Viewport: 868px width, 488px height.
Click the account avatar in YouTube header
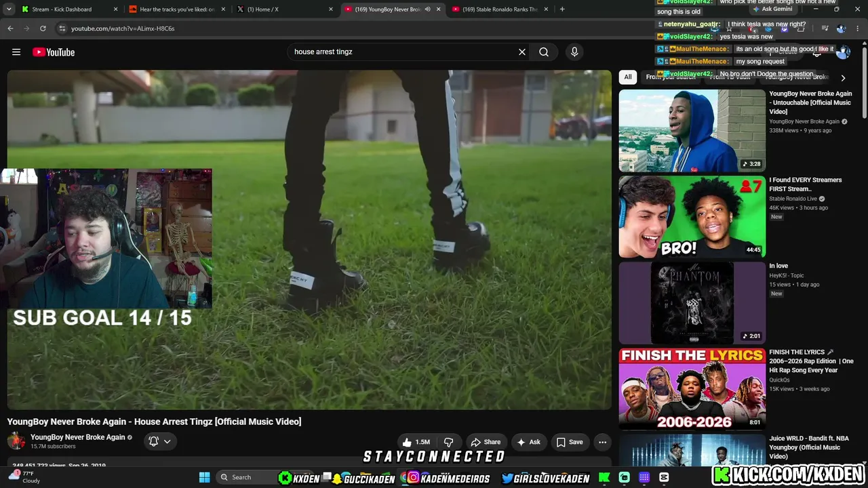(843, 52)
